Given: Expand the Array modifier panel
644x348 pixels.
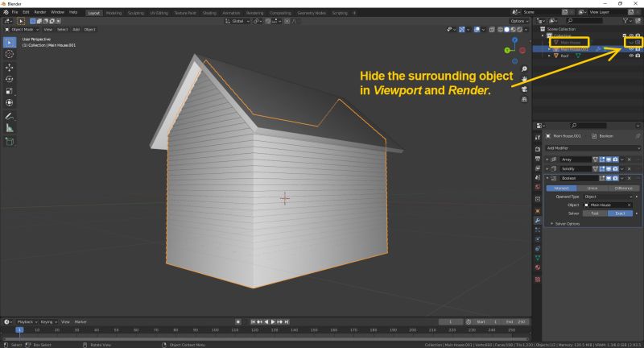Looking at the screenshot, I should [x=547, y=159].
